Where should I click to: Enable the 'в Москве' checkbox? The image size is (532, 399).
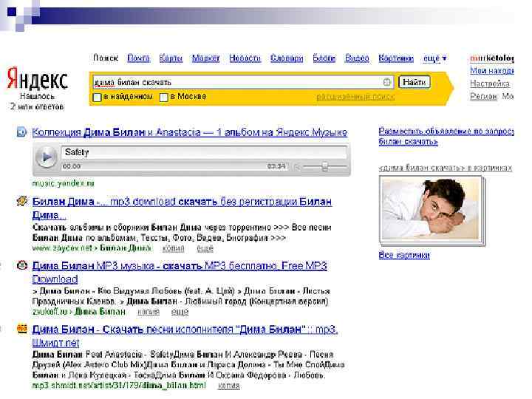click(164, 98)
